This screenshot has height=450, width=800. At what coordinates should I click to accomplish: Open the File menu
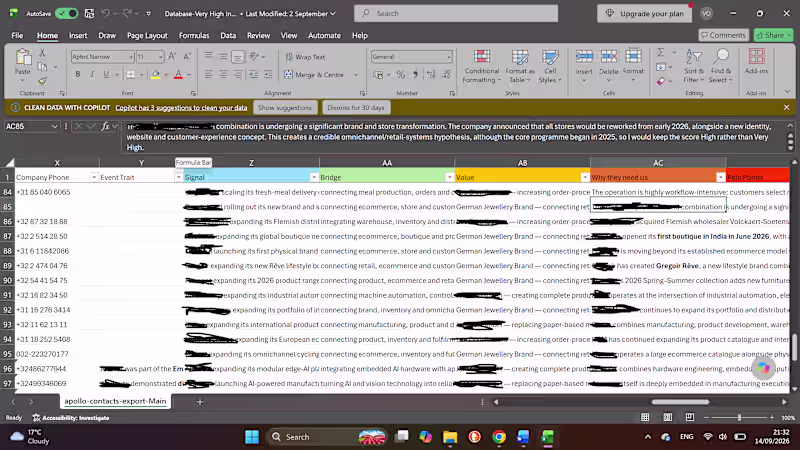[17, 35]
